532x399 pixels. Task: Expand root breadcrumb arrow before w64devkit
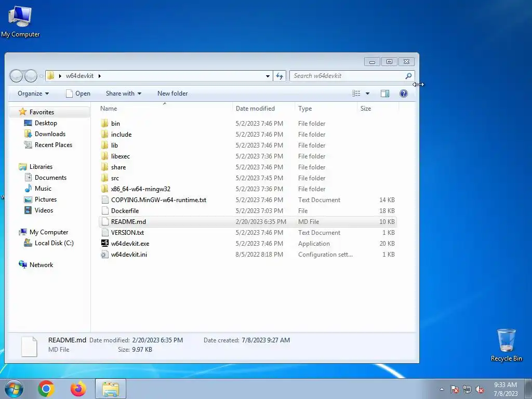[60, 76]
